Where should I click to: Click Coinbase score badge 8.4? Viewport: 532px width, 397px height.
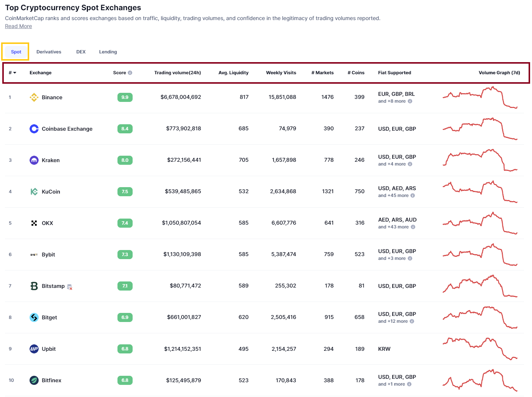125,129
